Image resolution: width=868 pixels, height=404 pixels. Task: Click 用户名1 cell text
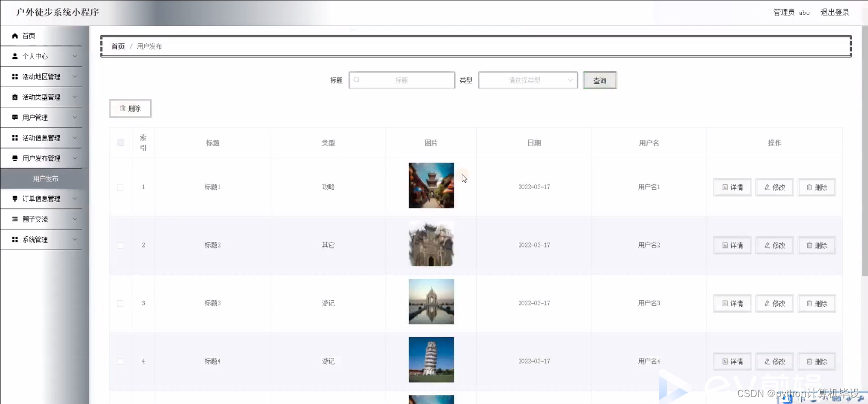(649, 187)
